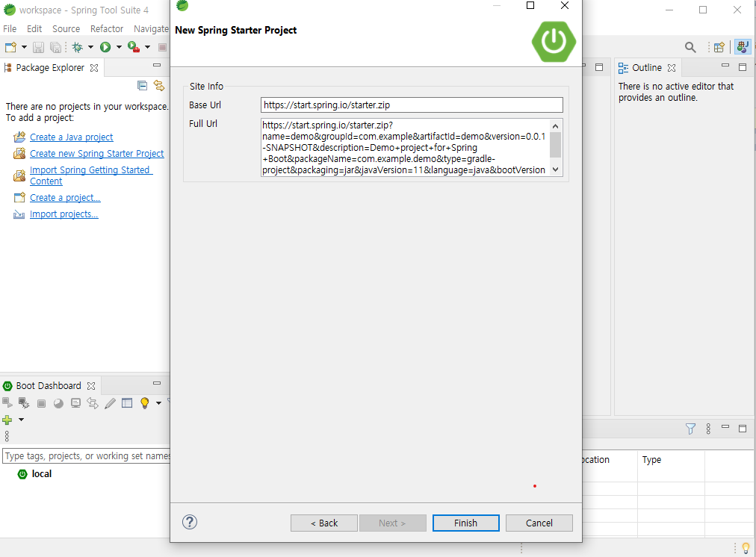Close the Outline tab

coord(672,68)
